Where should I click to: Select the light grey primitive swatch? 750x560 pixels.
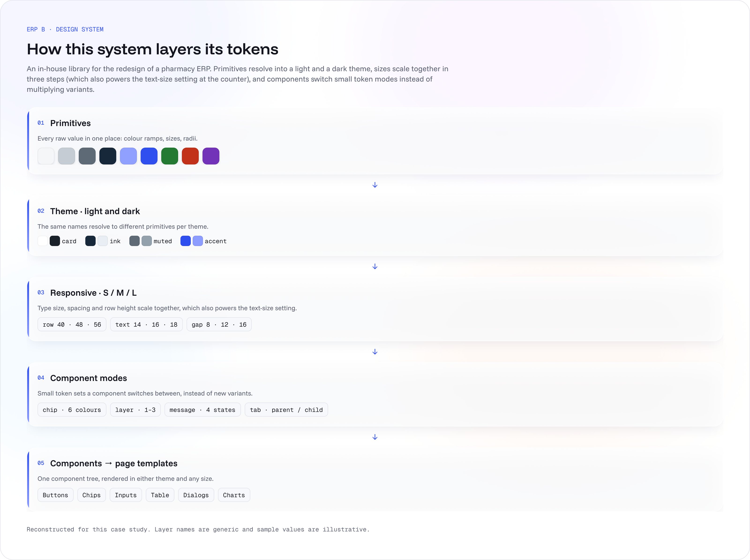tap(67, 156)
